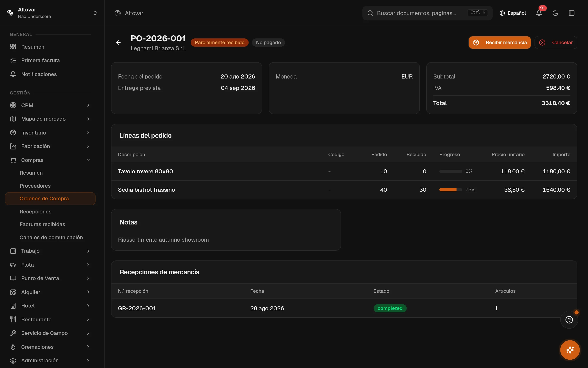Click the Servicio de Campo wrench icon
The width and height of the screenshot is (588, 368).
tap(13, 333)
